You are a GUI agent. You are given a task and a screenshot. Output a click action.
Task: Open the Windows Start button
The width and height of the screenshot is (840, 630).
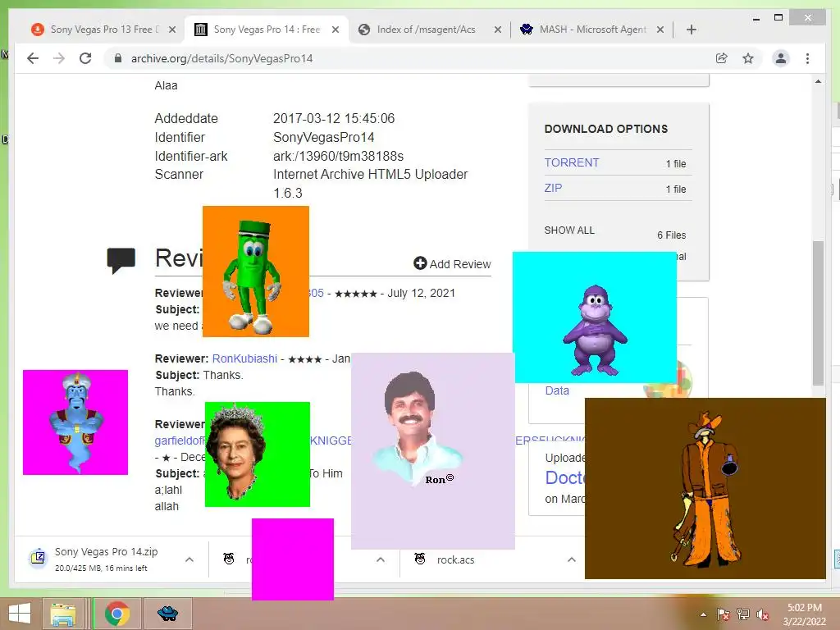point(20,614)
